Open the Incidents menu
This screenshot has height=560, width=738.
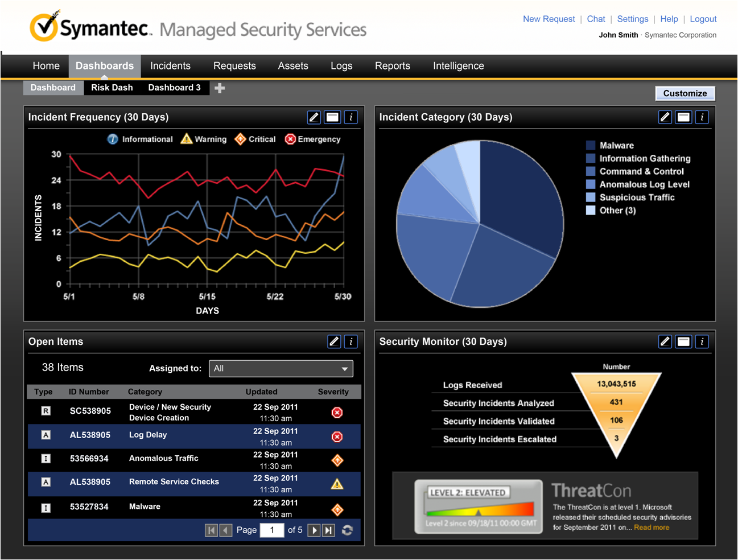pyautogui.click(x=170, y=66)
